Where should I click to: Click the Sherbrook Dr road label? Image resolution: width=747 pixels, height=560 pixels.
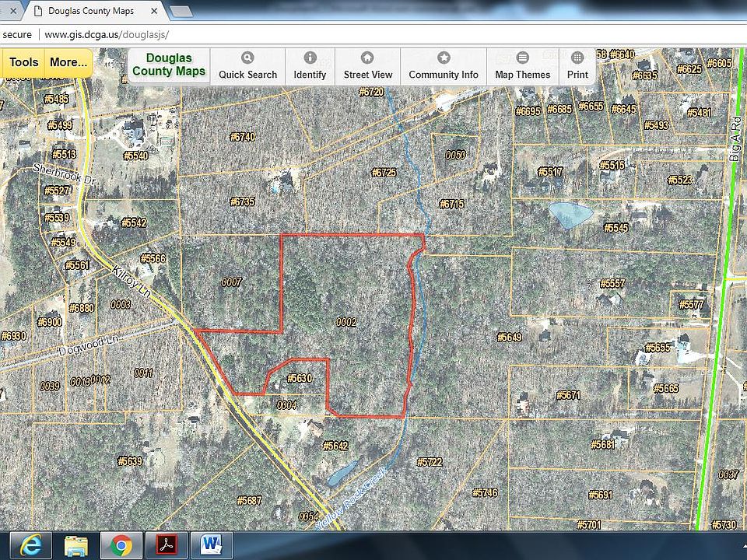(65, 174)
